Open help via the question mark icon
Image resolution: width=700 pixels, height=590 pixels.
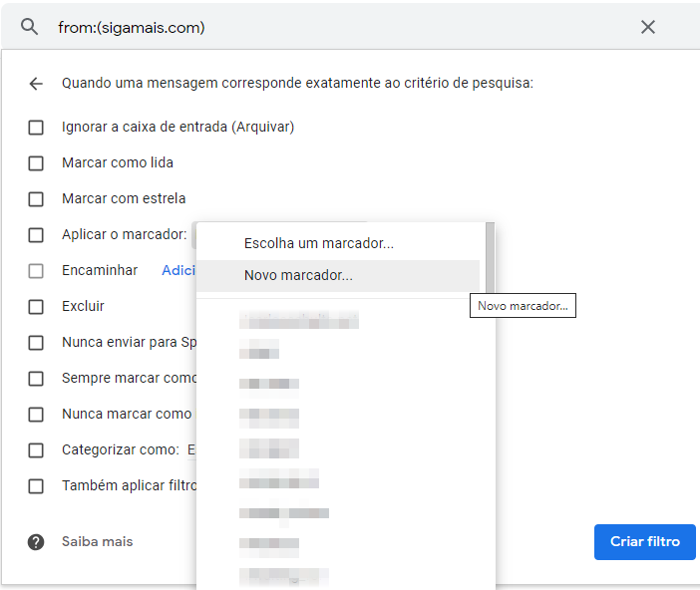click(36, 542)
